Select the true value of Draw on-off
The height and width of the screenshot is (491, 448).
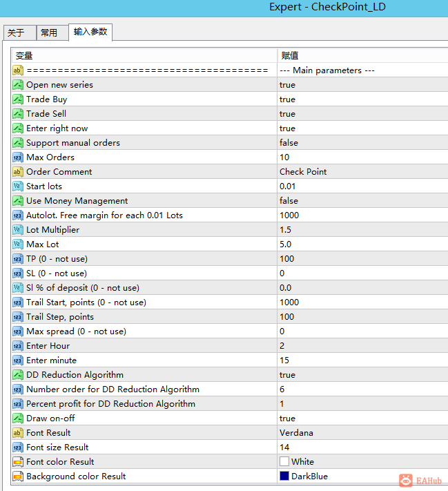[x=287, y=418]
